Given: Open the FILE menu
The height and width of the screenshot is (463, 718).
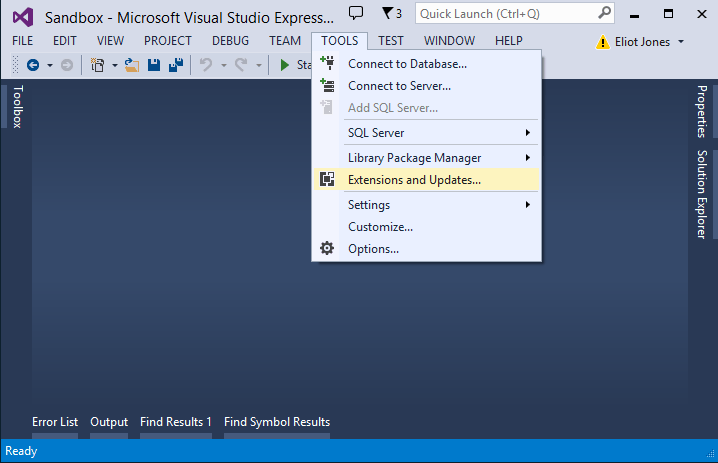Looking at the screenshot, I should [22, 41].
